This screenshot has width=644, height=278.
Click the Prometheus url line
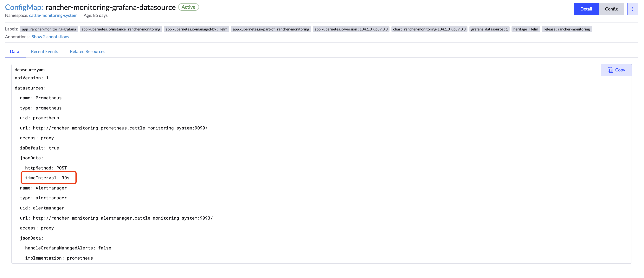point(114,128)
